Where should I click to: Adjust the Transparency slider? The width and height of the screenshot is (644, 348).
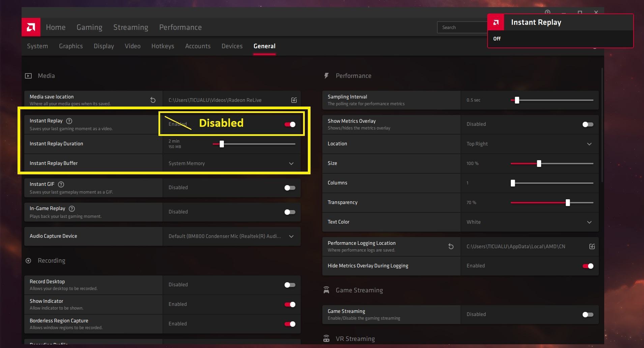pos(552,203)
